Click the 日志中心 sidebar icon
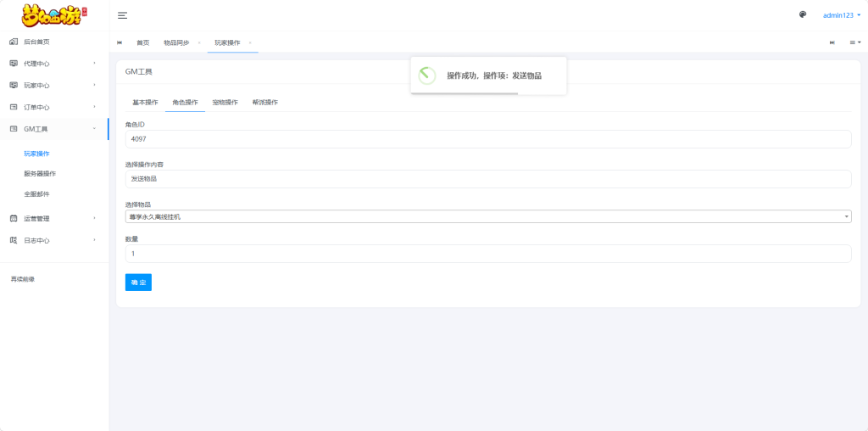This screenshot has height=431, width=868. pyautogui.click(x=14, y=240)
